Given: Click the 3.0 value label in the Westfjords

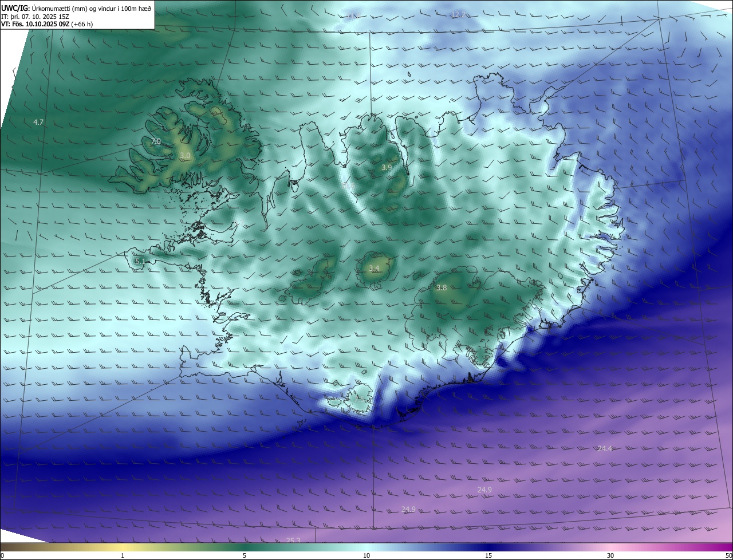Looking at the screenshot, I should tap(184, 155).
